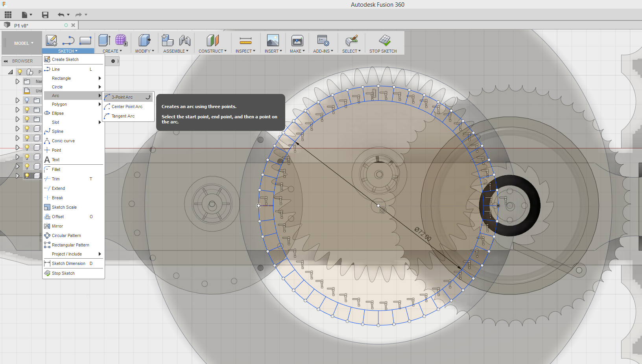Screen dimensions: 642x364
Task: Toggle visibility bulb of root component
Action: [x=20, y=72]
